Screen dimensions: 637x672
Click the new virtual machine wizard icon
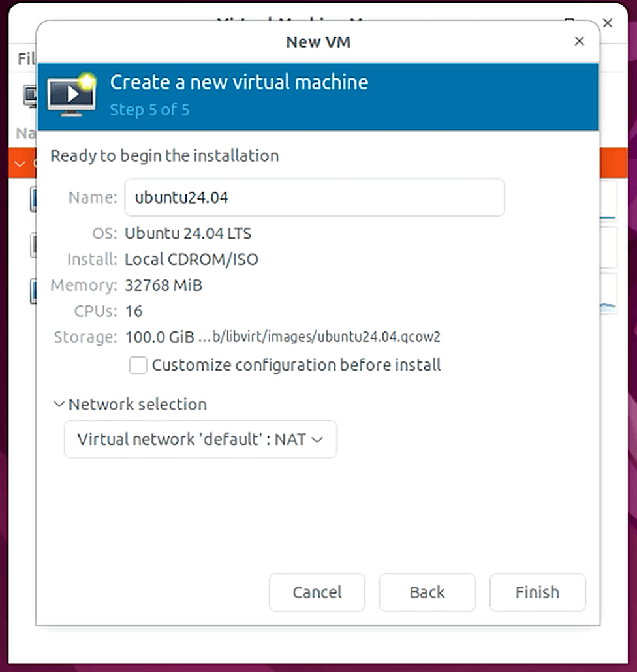(x=72, y=97)
